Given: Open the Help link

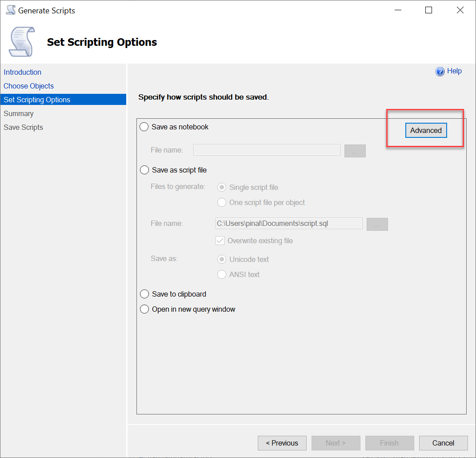Looking at the screenshot, I should 454,71.
